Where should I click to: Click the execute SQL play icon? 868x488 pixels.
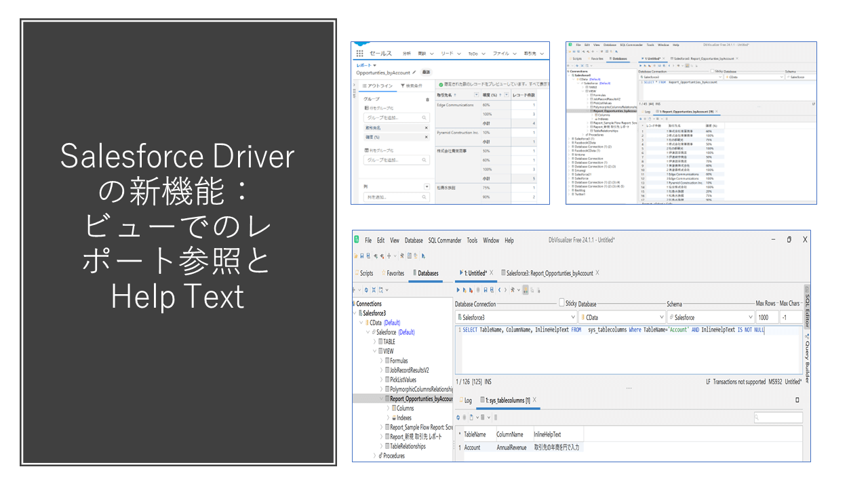click(459, 289)
